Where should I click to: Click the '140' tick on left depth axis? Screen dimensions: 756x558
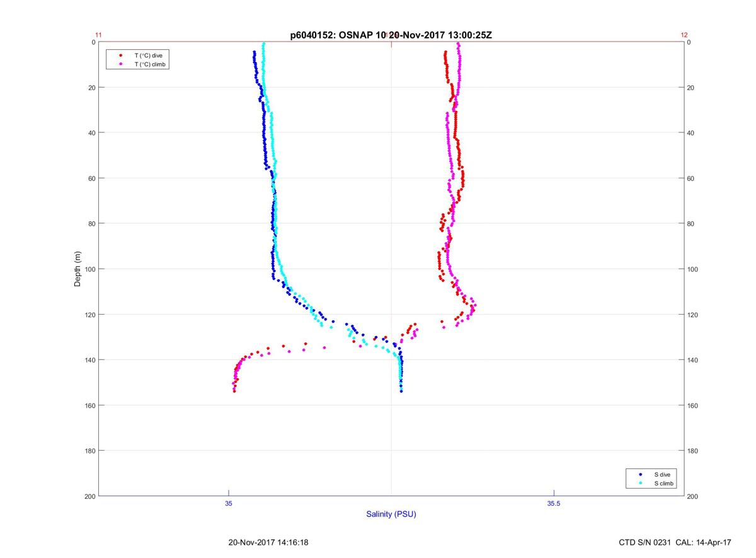pos(91,360)
